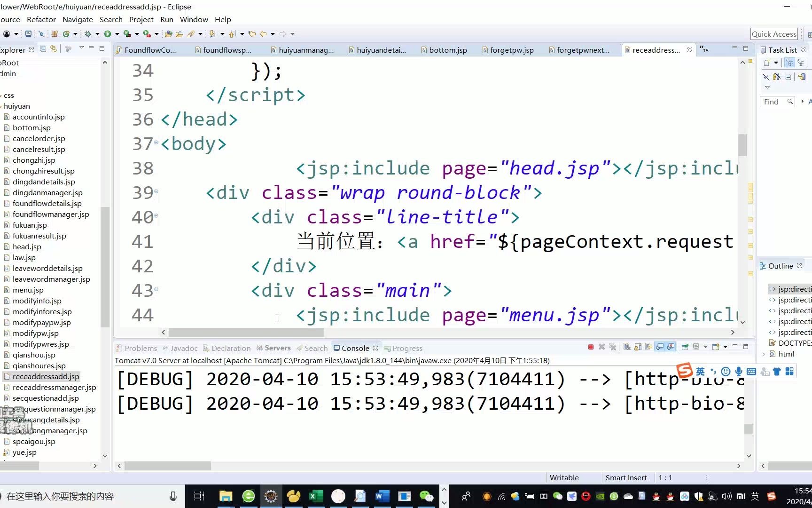Image resolution: width=812 pixels, height=508 pixels.
Task: Select DOCTYPE entry in Outline
Action: 790,343
